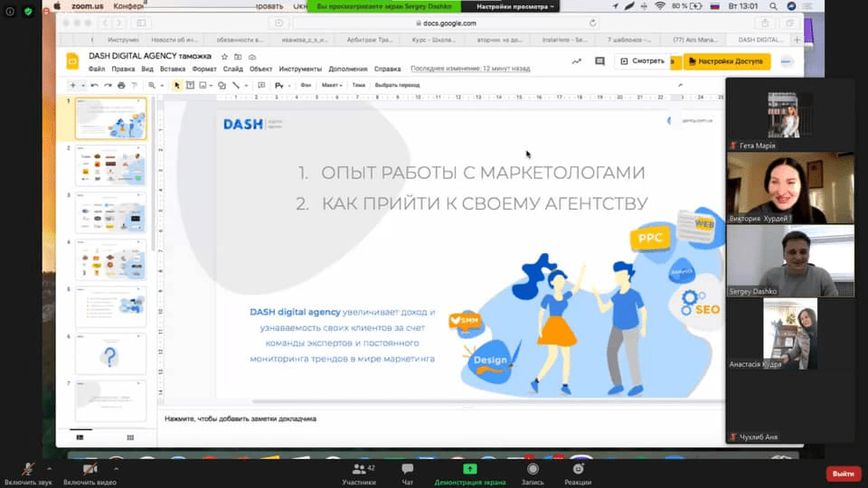
Task: Open the Вид menu
Action: [147, 70]
